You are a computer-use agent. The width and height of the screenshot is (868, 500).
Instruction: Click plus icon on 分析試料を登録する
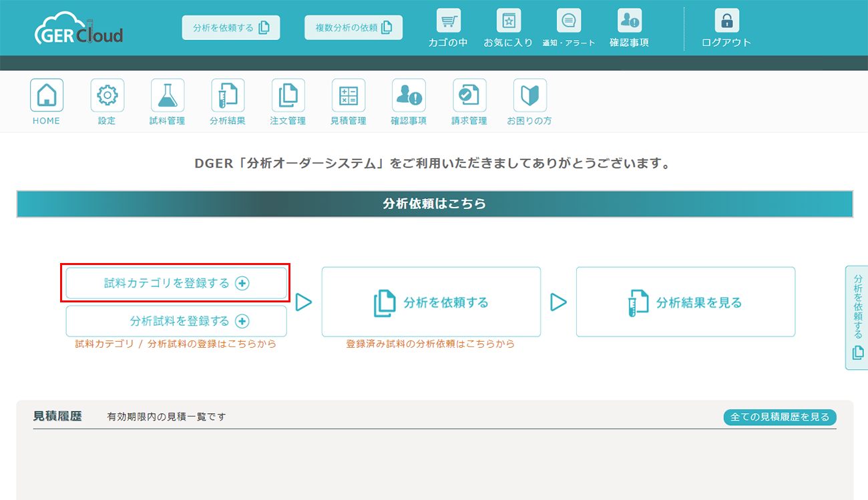point(242,321)
